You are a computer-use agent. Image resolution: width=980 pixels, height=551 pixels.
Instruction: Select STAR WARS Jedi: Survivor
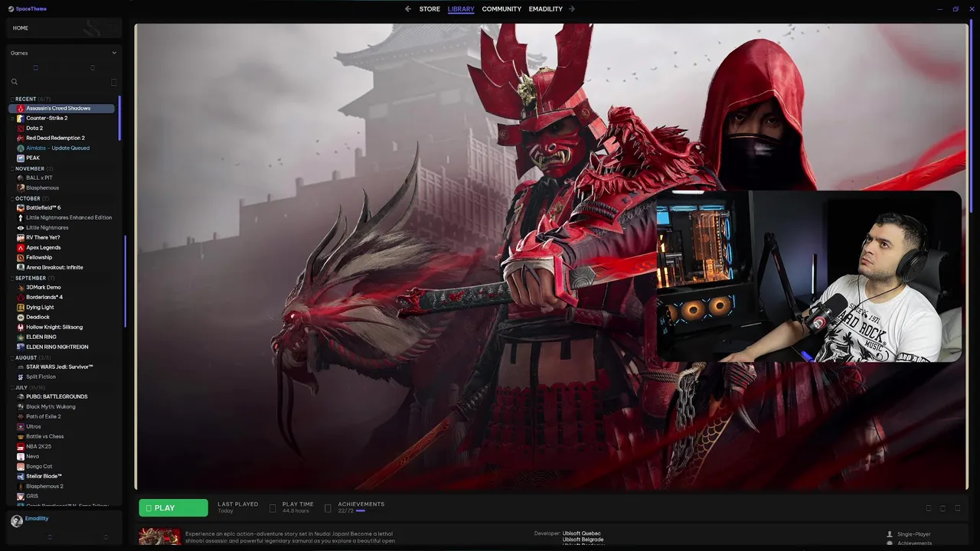tap(60, 367)
